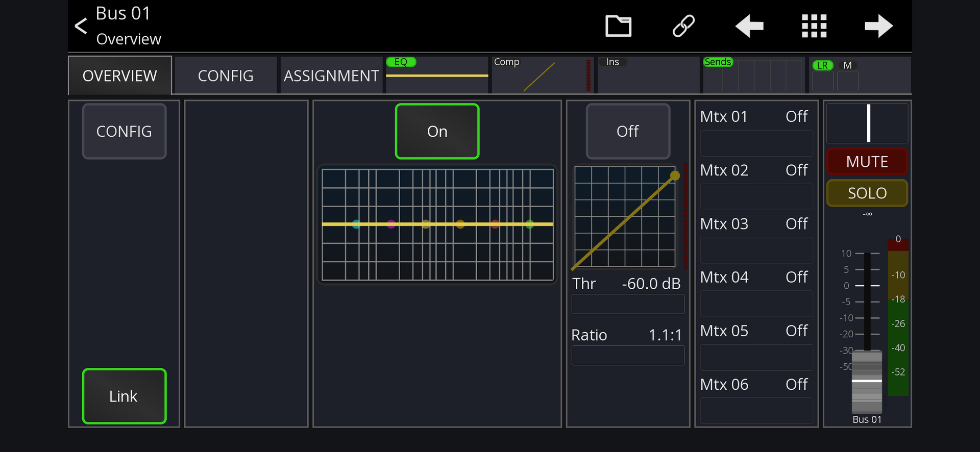Select the cyan EQ band point

pyautogui.click(x=356, y=224)
